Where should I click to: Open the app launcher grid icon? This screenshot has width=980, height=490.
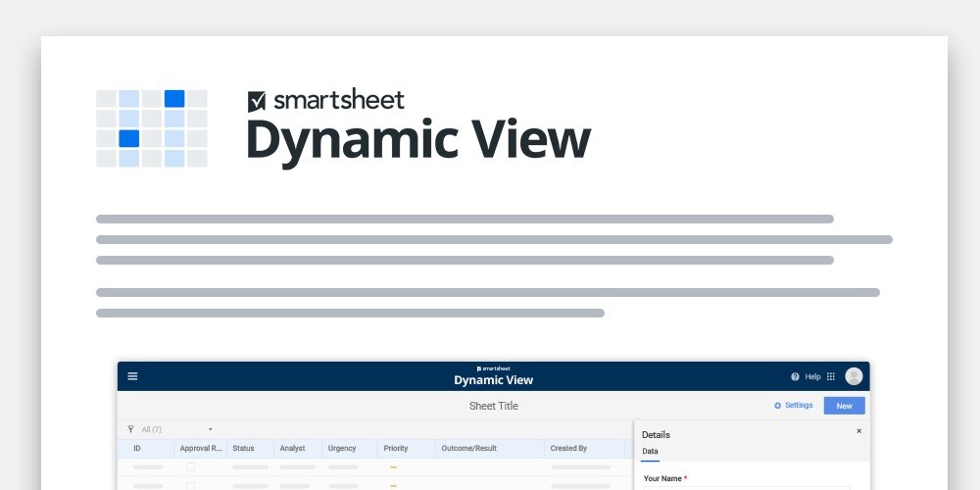point(831,376)
